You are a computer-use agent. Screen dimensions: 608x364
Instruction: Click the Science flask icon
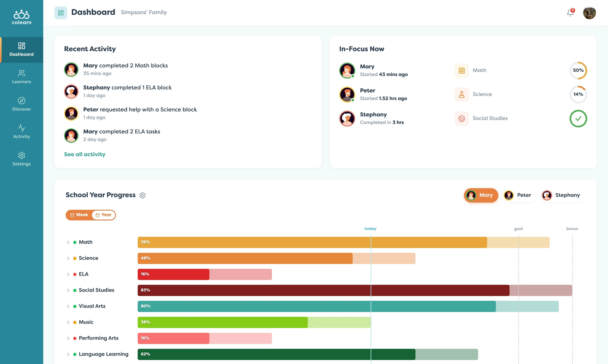click(461, 95)
